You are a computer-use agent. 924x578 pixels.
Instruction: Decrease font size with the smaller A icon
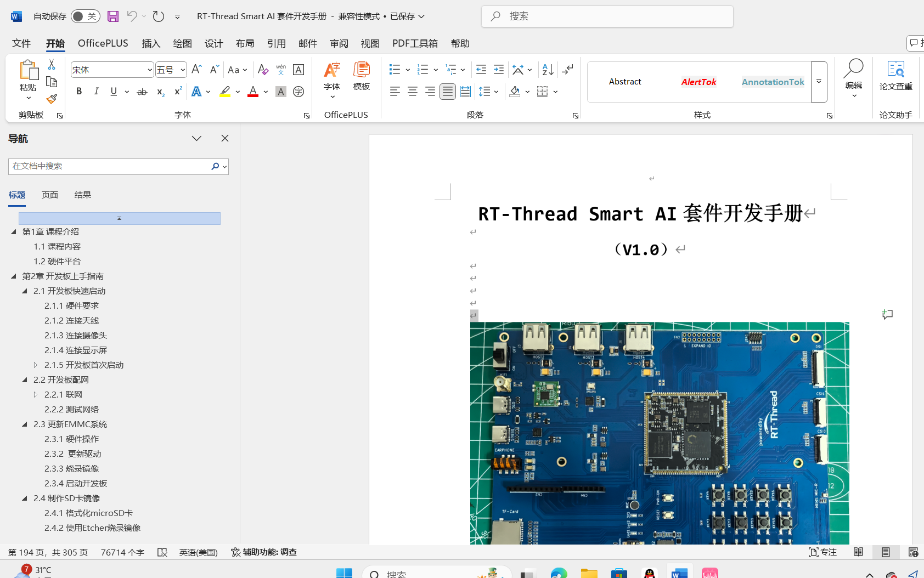214,70
